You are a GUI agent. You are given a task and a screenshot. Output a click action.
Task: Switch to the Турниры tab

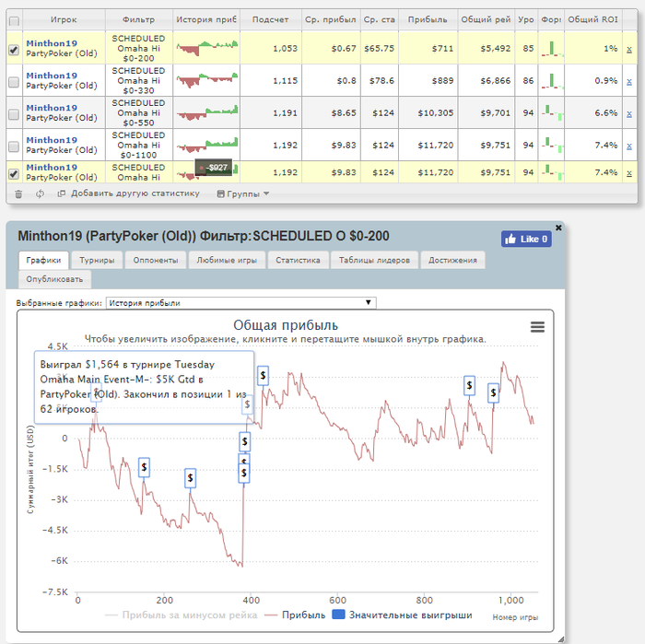point(97,260)
